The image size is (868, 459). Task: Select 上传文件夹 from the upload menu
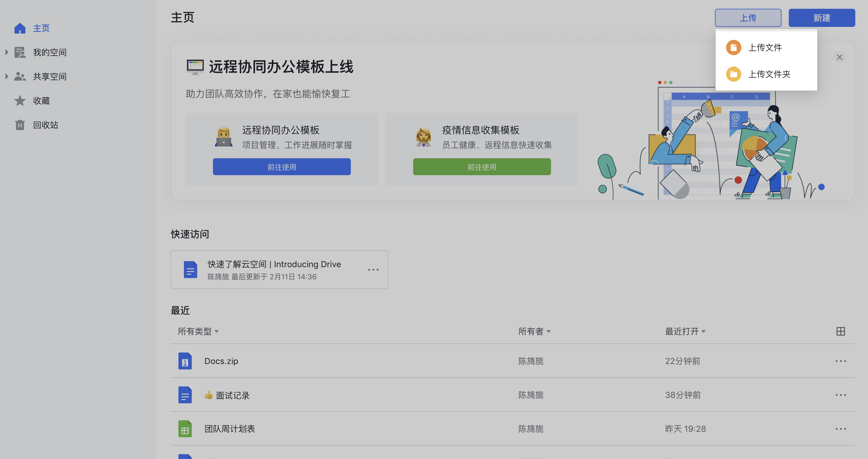(x=769, y=74)
